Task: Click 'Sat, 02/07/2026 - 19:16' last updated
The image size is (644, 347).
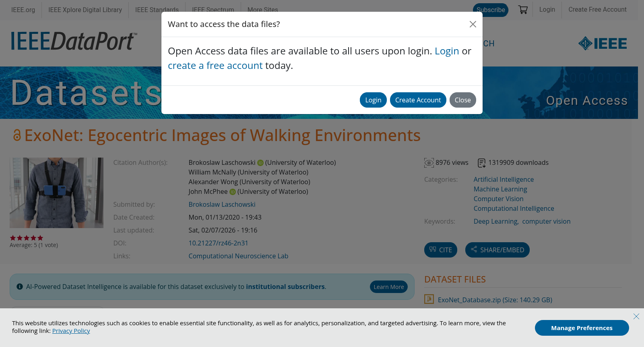Action: tap(223, 230)
